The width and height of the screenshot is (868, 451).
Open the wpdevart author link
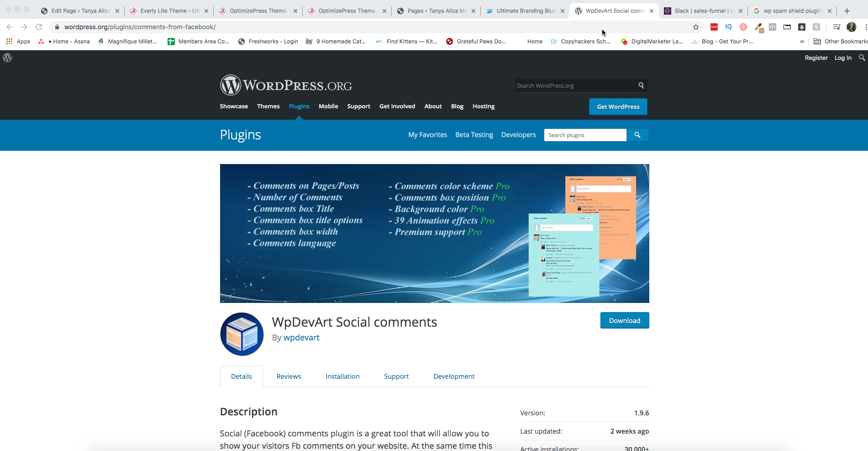pyautogui.click(x=301, y=338)
